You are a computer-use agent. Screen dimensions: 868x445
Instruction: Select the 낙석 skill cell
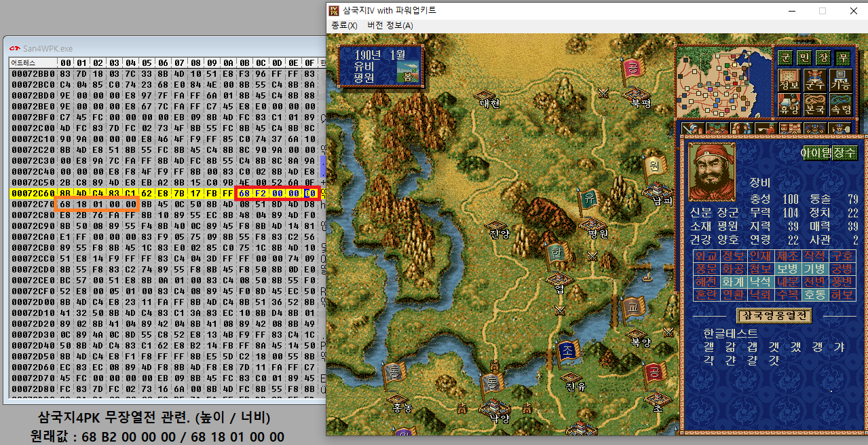coord(761,282)
